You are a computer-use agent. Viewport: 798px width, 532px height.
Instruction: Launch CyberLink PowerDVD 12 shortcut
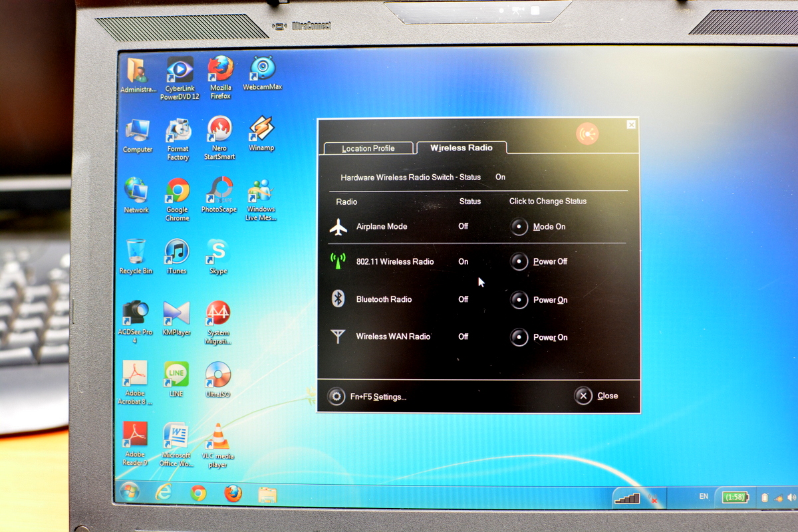click(180, 78)
